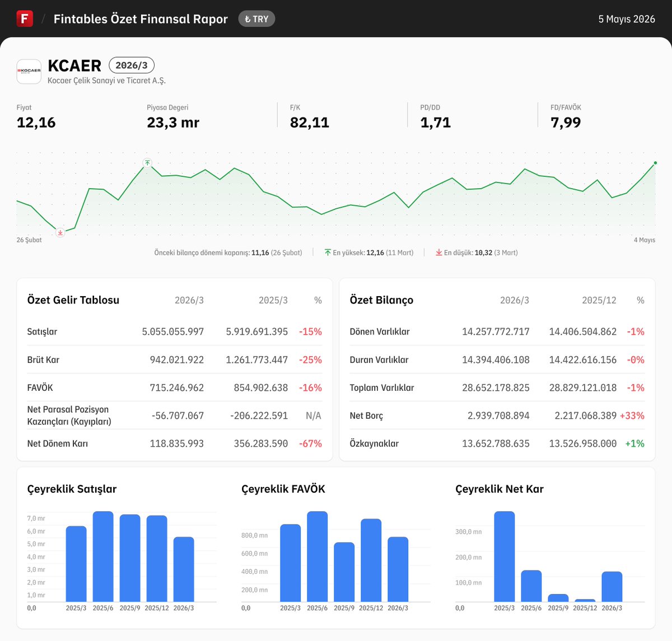The image size is (672, 641).
Task: Click the '4 Mayıs' chart end label
Action: [x=645, y=240]
